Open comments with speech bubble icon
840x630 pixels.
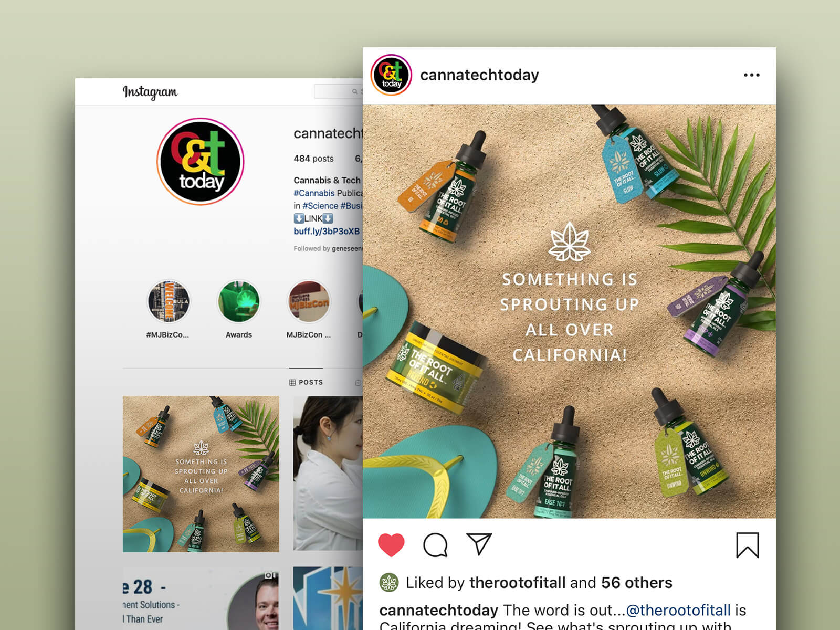[x=435, y=545]
